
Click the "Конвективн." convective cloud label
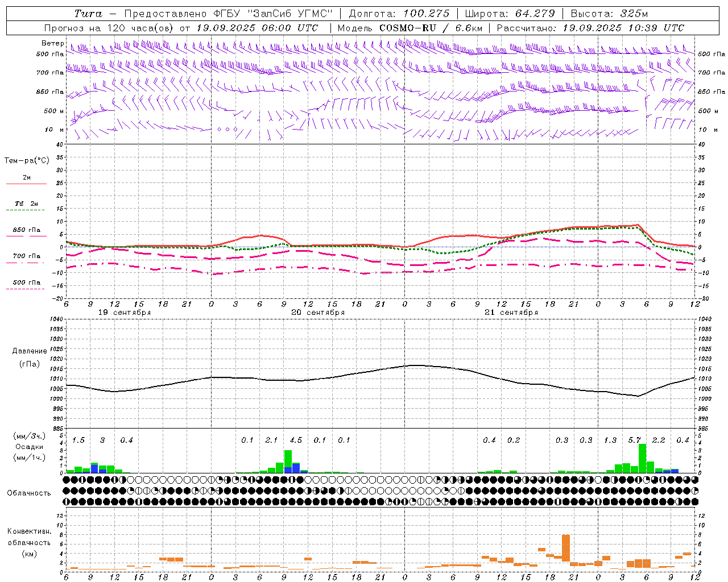(29, 531)
